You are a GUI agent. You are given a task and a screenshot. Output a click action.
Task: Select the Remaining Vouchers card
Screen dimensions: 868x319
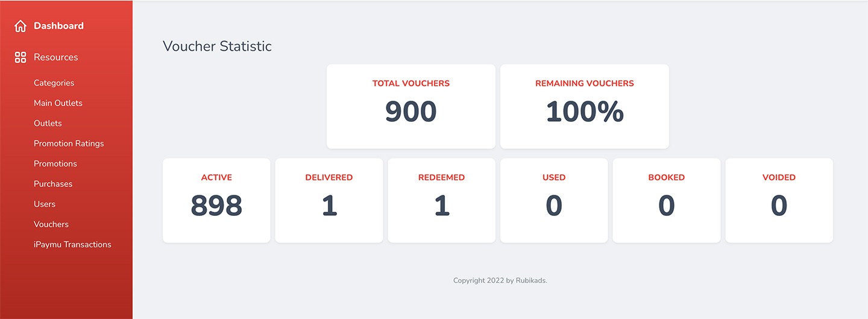tap(585, 106)
